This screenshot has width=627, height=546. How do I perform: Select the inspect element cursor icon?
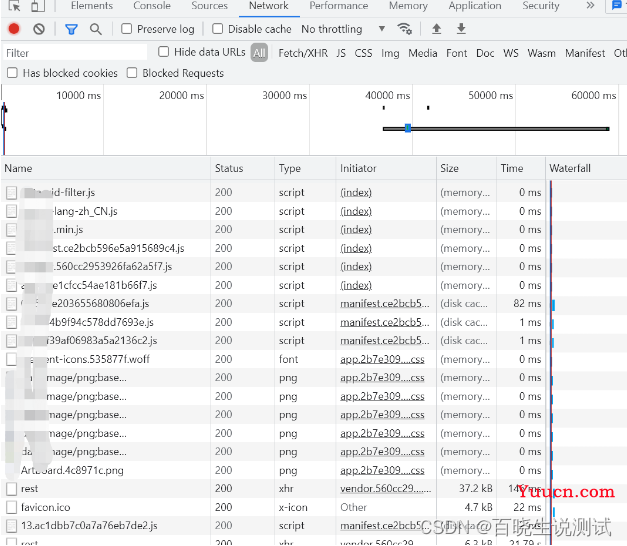[x=14, y=6]
